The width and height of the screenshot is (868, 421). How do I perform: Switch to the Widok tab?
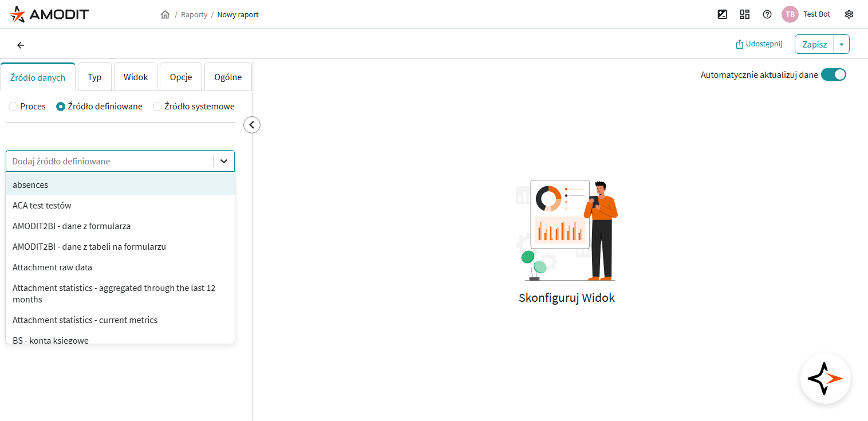point(136,77)
